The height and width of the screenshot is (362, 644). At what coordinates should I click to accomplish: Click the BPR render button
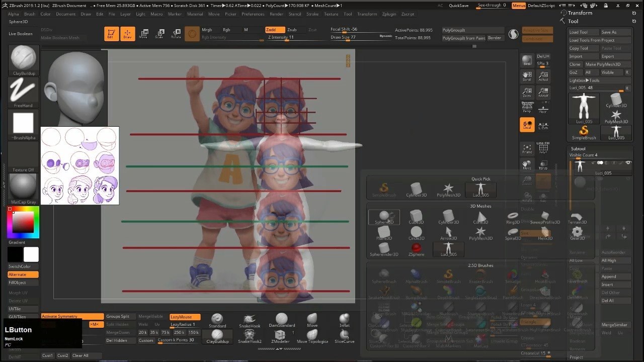[x=527, y=61]
